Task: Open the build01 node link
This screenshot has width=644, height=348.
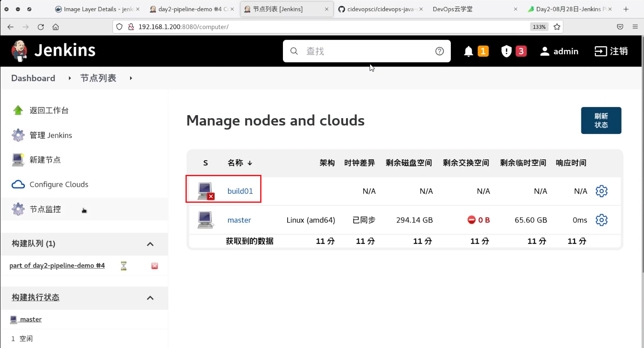Action: click(240, 191)
